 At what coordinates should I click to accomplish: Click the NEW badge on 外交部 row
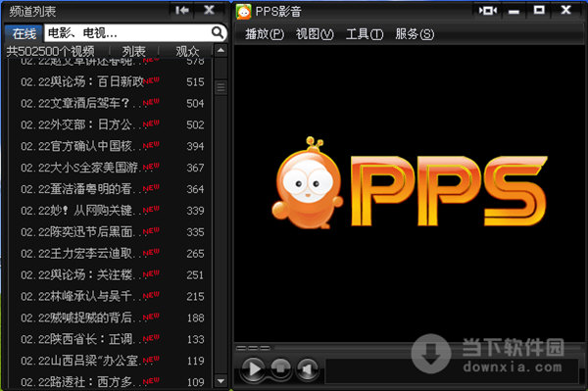click(x=151, y=122)
